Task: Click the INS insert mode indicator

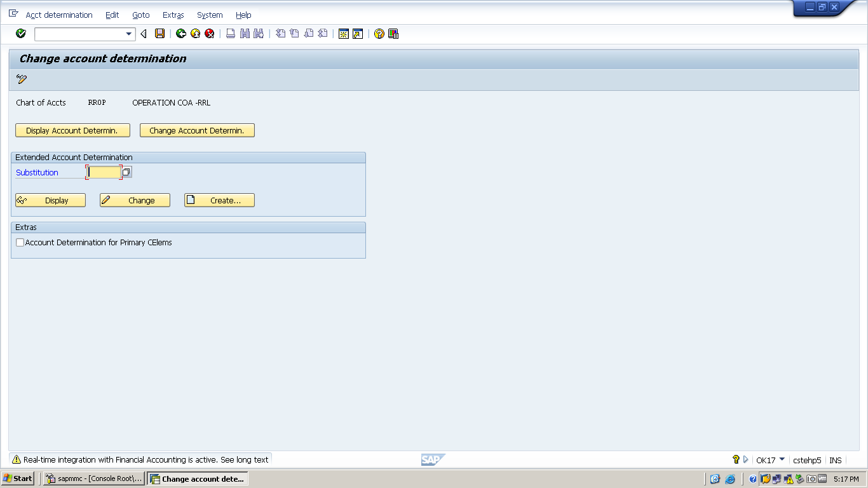Action: 835,460
